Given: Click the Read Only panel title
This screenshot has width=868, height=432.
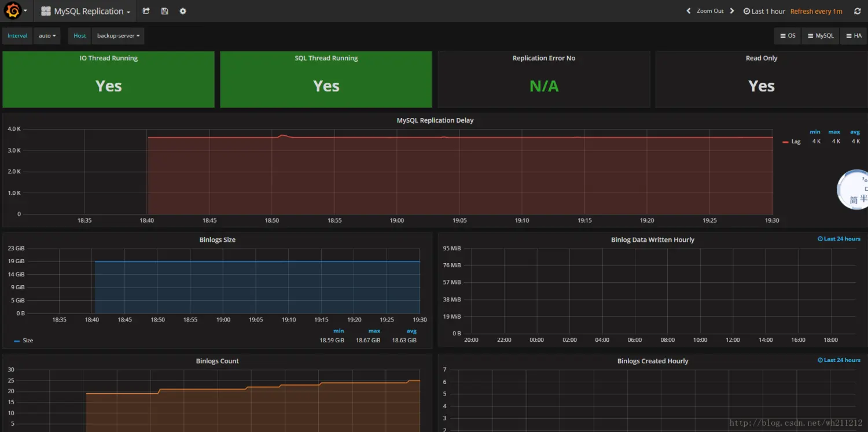Looking at the screenshot, I should [762, 58].
